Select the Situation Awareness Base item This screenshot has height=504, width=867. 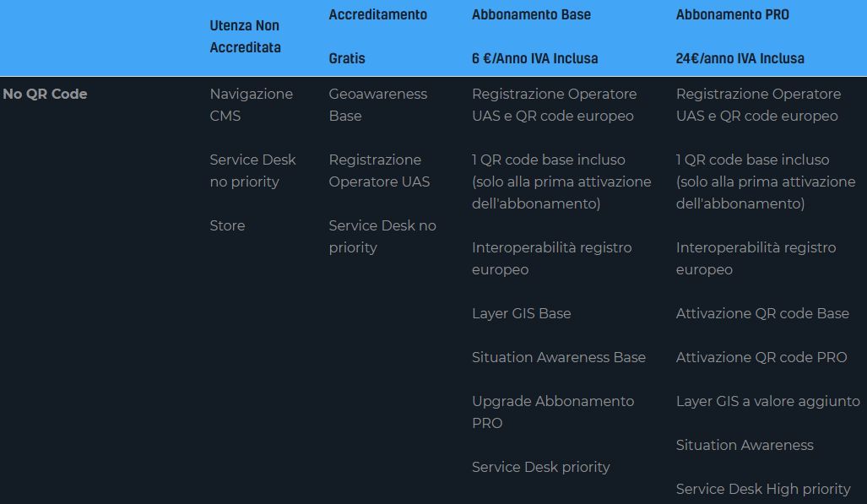[x=558, y=357]
